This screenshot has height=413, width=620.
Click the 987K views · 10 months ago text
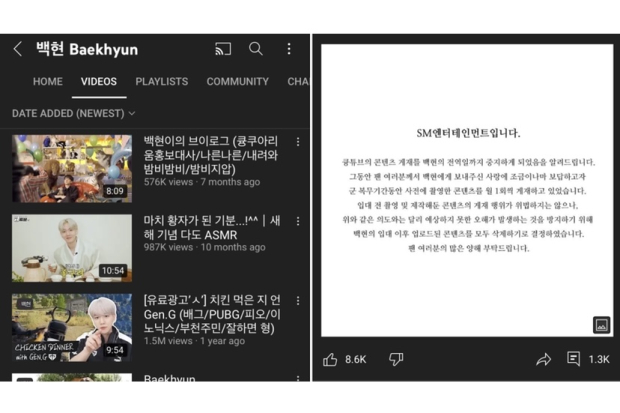(x=205, y=247)
